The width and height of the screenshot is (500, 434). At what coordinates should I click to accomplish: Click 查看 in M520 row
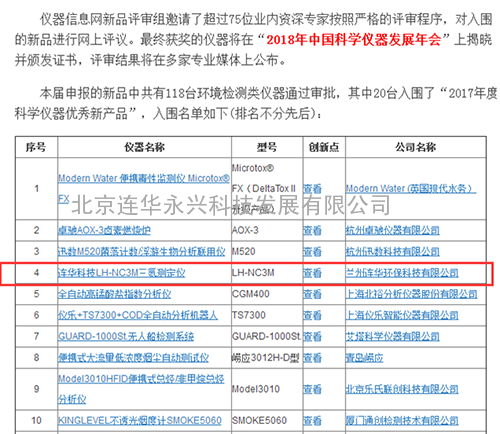(312, 252)
